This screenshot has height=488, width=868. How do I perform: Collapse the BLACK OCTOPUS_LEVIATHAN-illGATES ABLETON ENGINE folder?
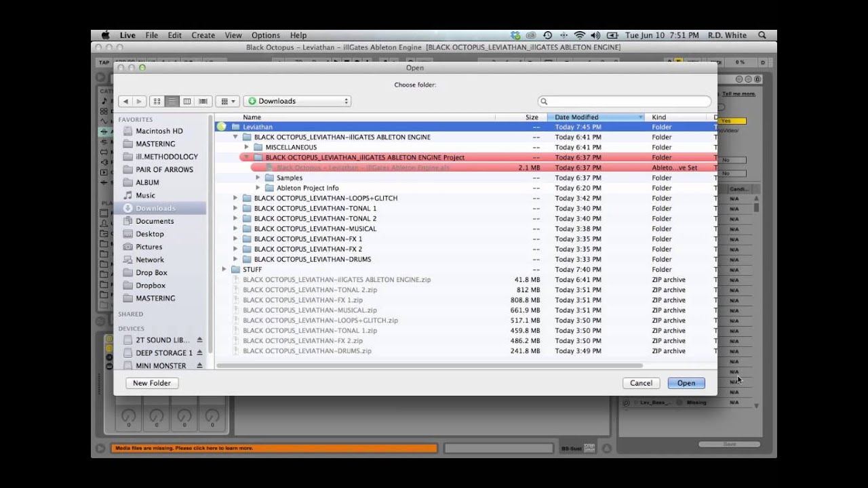click(x=235, y=137)
